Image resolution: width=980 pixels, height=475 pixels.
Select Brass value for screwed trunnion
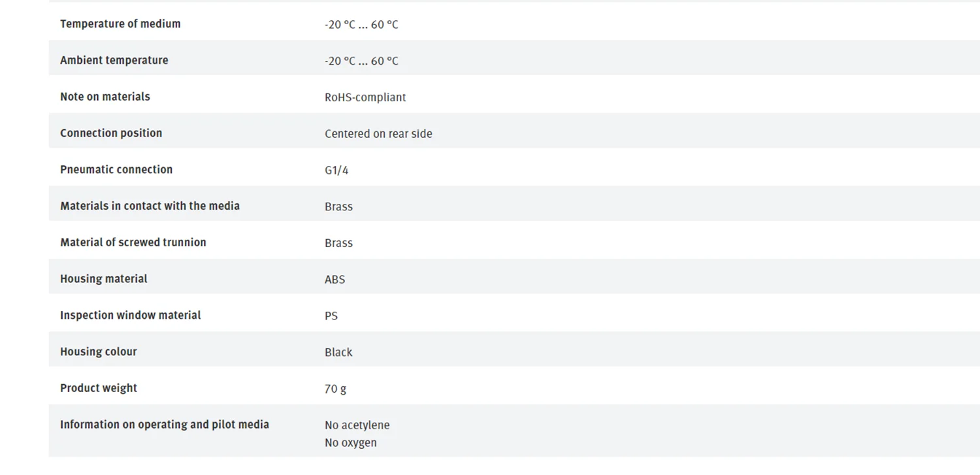click(338, 243)
